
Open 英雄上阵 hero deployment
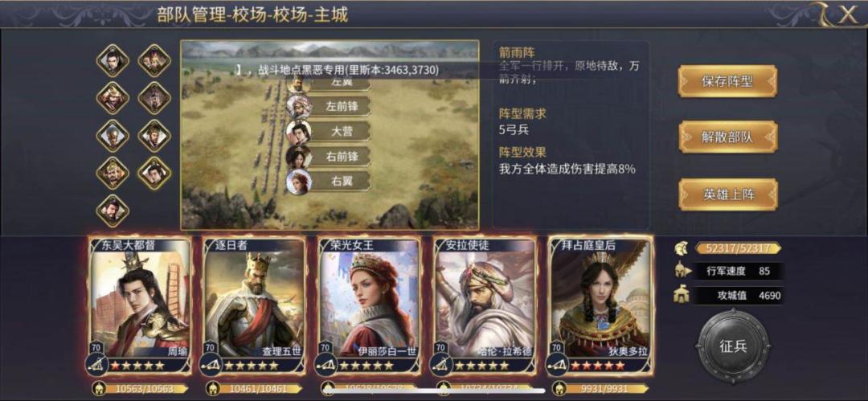[727, 194]
